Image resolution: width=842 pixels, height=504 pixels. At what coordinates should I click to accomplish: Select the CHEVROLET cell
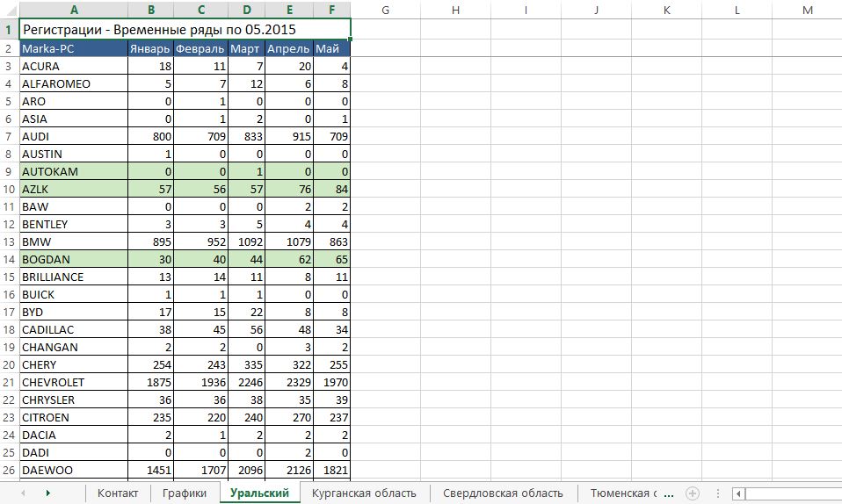(74, 382)
